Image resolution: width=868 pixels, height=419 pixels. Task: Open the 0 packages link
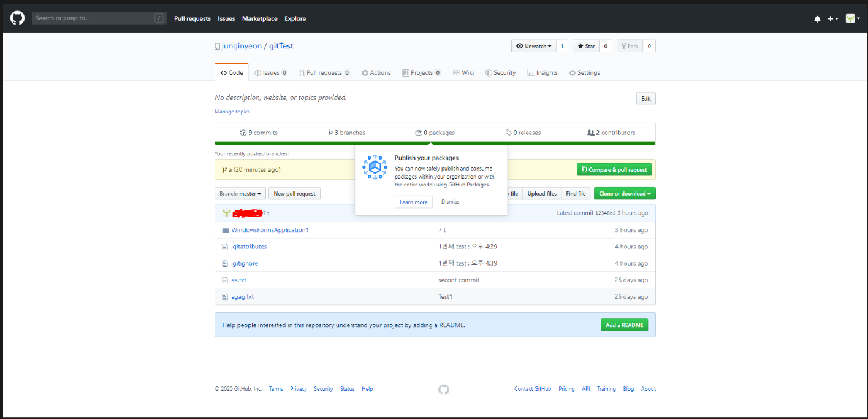pos(435,133)
